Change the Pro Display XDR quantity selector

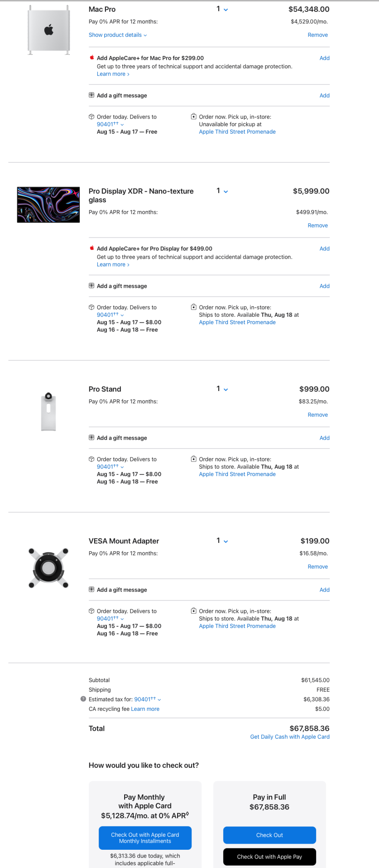click(222, 191)
